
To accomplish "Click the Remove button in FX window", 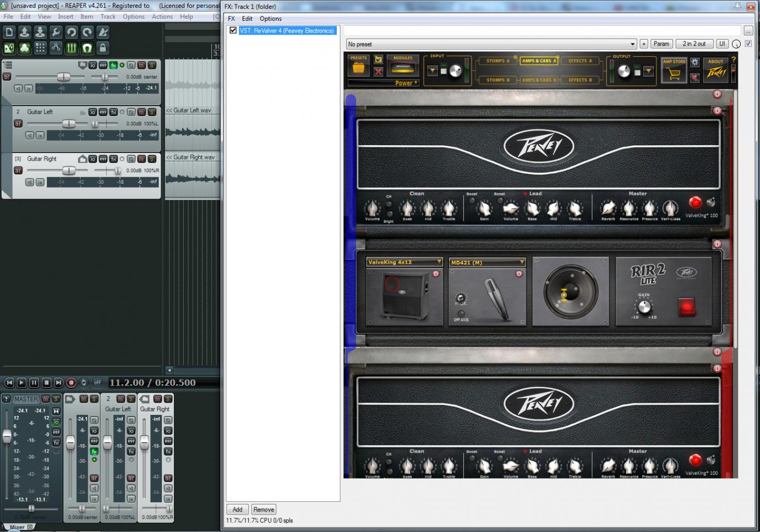I will click(264, 509).
